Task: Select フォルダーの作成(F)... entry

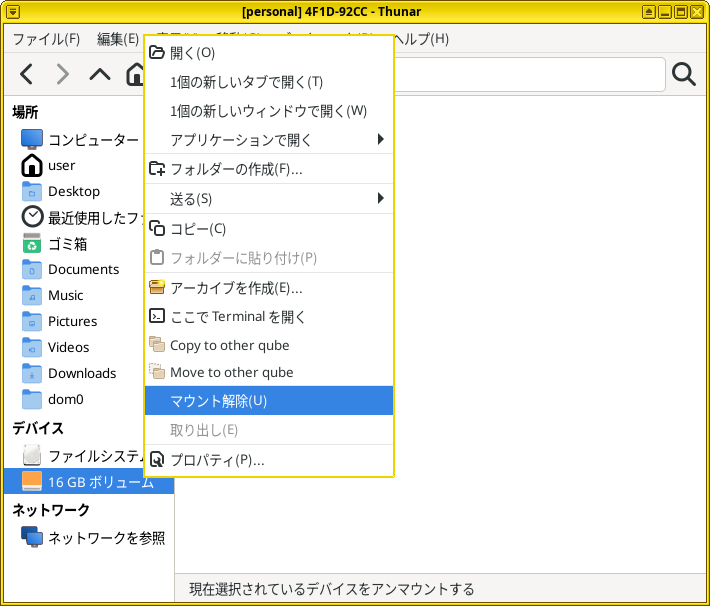Action: (x=269, y=169)
